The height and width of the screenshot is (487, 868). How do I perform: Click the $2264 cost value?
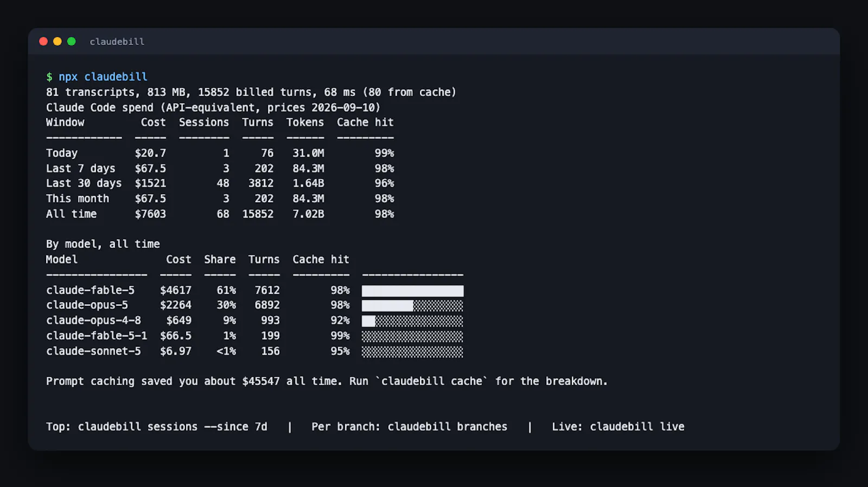tap(176, 305)
